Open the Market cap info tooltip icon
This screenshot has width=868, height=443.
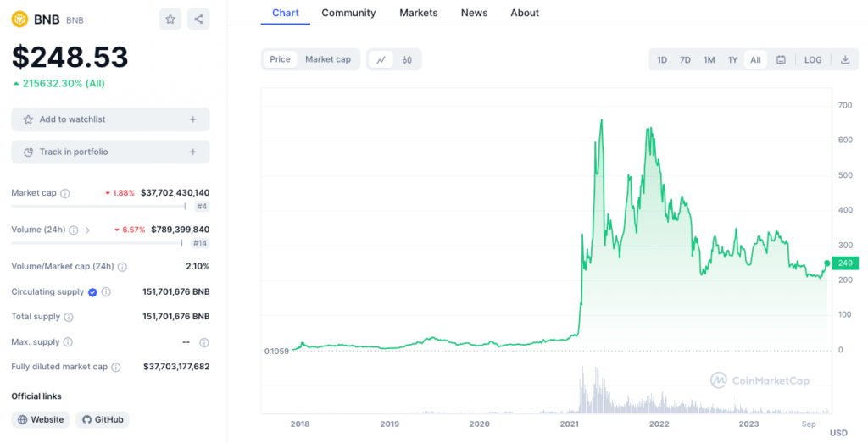pyautogui.click(x=65, y=194)
